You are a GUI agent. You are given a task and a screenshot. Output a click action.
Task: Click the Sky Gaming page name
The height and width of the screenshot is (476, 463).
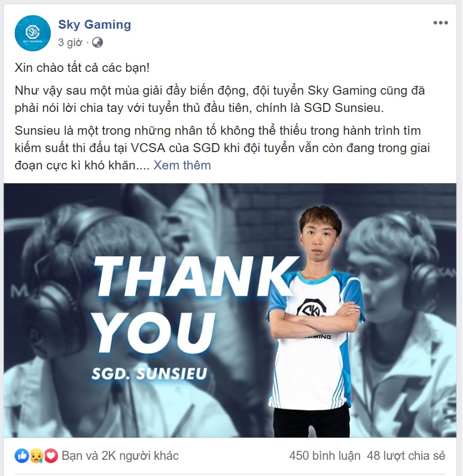tap(95, 25)
